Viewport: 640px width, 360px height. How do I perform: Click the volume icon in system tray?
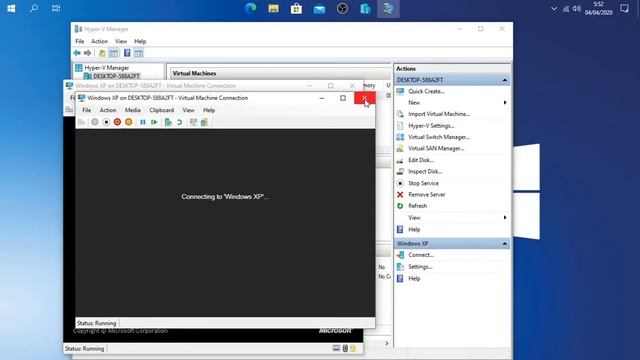pos(576,9)
